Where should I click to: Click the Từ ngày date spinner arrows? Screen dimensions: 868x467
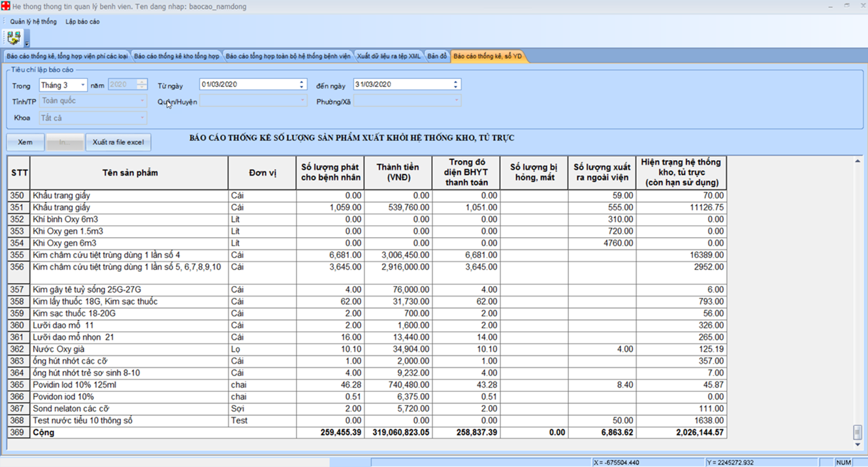[302, 84]
